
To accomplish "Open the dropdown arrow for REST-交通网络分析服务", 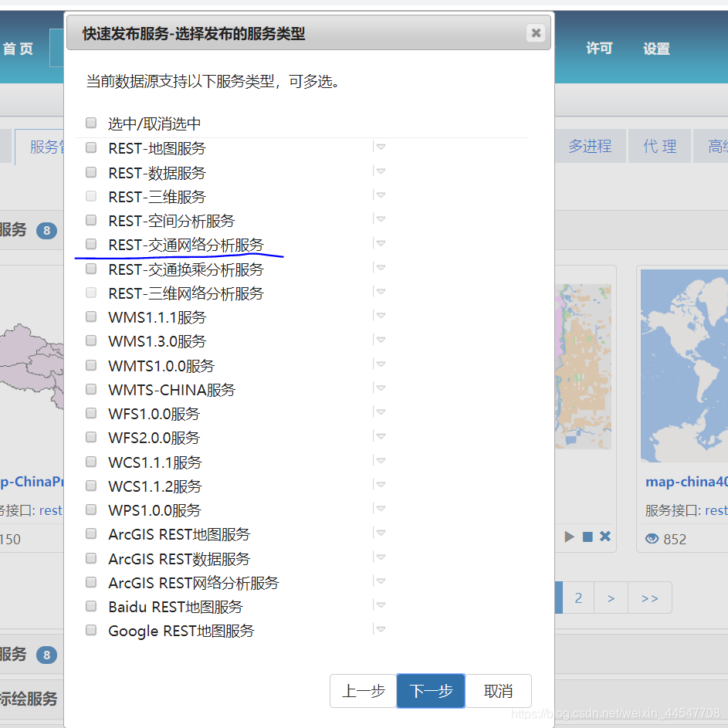I will coord(381,243).
